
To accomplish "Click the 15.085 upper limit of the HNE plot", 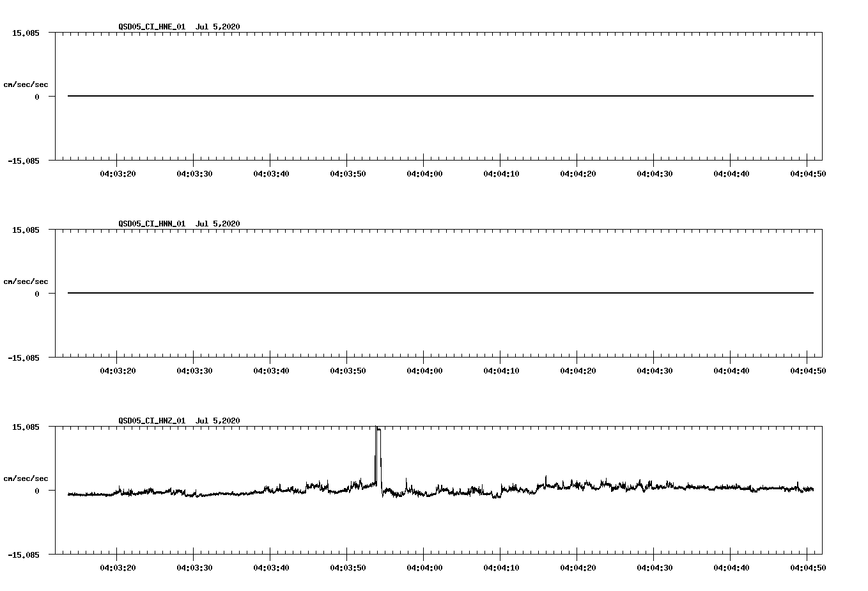I will [26, 33].
